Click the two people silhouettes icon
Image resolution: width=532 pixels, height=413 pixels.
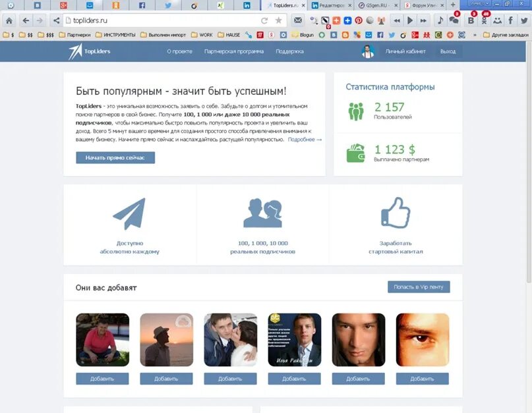(x=263, y=213)
